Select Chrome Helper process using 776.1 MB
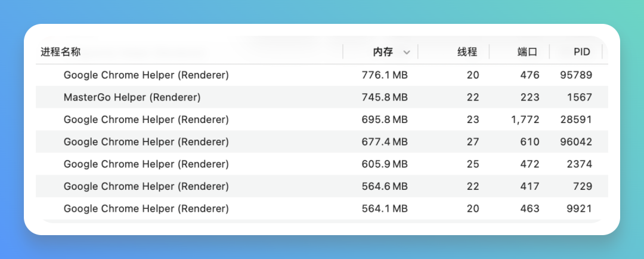The height and width of the screenshot is (259, 644). pos(321,75)
